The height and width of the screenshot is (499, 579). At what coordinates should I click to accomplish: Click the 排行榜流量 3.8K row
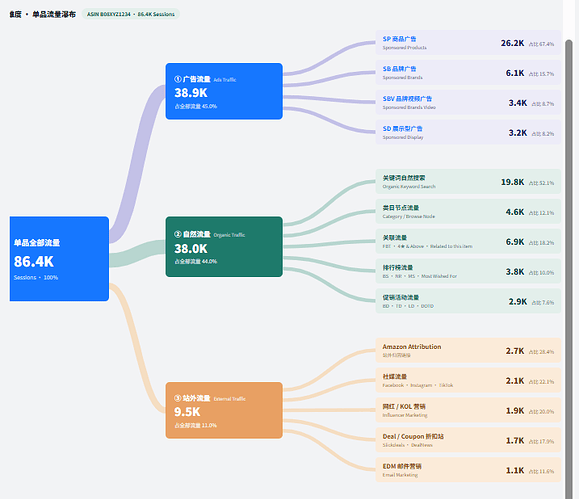point(468,271)
